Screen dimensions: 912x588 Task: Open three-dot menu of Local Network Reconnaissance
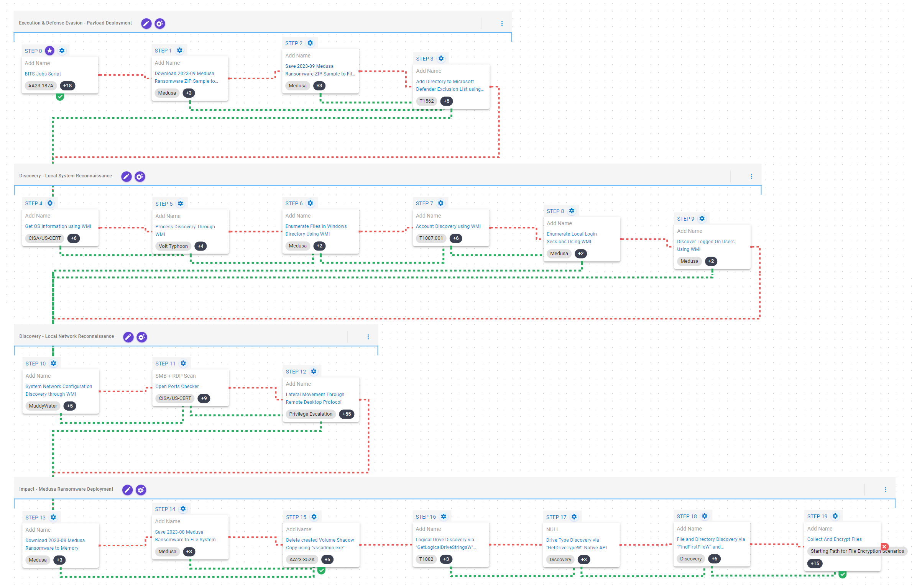coord(368,337)
